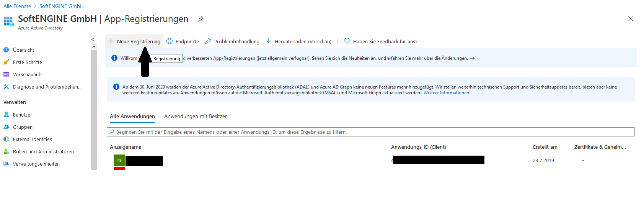Screen dimensions: 644x212
Task: Open Übersicht in the left sidebar
Action: [23, 50]
